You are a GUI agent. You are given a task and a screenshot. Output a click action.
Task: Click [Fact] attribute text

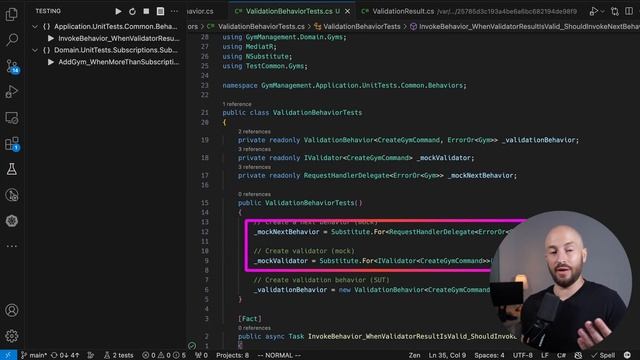click(250, 318)
